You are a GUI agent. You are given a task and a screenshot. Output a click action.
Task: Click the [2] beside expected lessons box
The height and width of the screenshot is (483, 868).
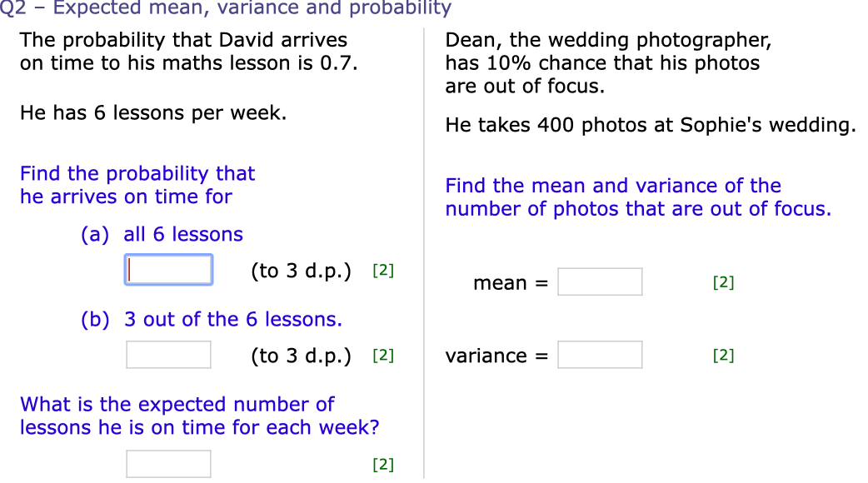[x=382, y=464]
